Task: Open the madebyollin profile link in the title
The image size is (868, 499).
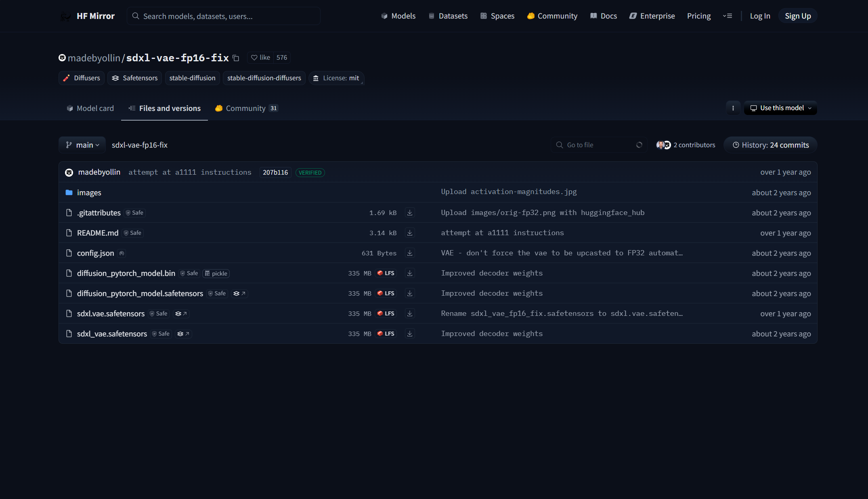Action: coord(94,58)
